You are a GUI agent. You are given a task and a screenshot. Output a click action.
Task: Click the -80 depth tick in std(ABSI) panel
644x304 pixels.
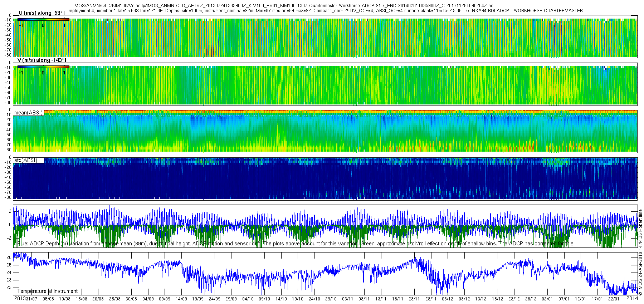tap(7, 197)
